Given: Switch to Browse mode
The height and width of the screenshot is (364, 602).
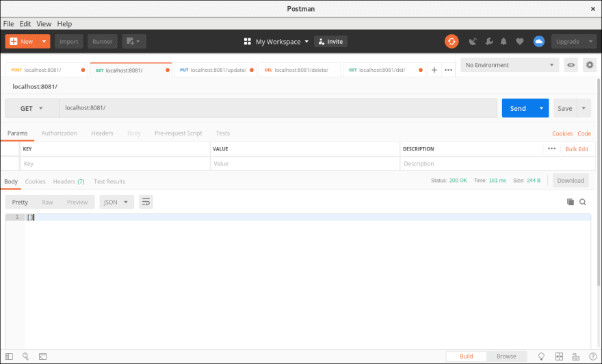Looking at the screenshot, I should click(x=506, y=356).
